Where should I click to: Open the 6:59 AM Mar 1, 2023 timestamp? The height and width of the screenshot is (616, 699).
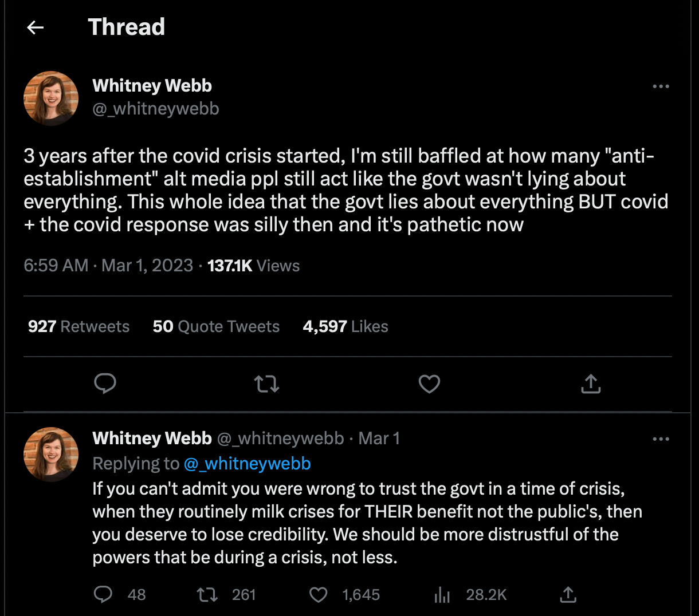click(108, 266)
